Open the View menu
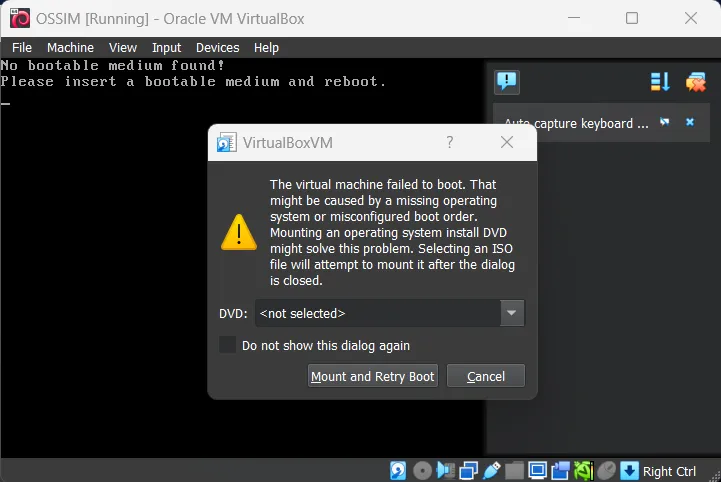The image size is (721, 482). coord(123,47)
